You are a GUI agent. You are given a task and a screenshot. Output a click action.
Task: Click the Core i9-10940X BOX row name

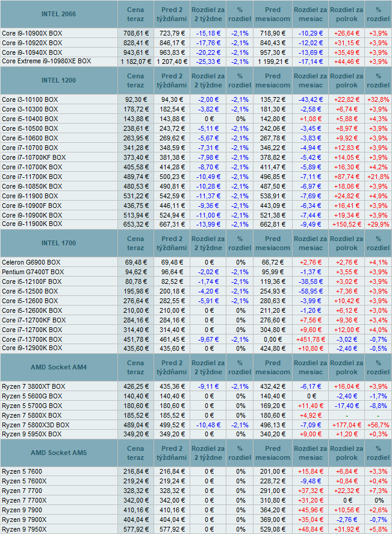[32, 52]
